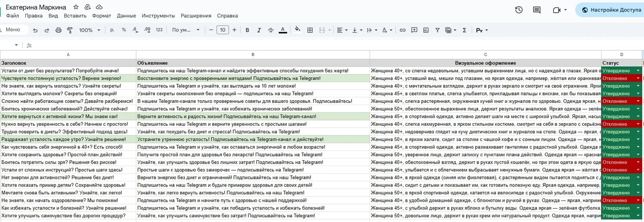Insert a link
This screenshot has height=222, width=644.
tap(402, 30)
